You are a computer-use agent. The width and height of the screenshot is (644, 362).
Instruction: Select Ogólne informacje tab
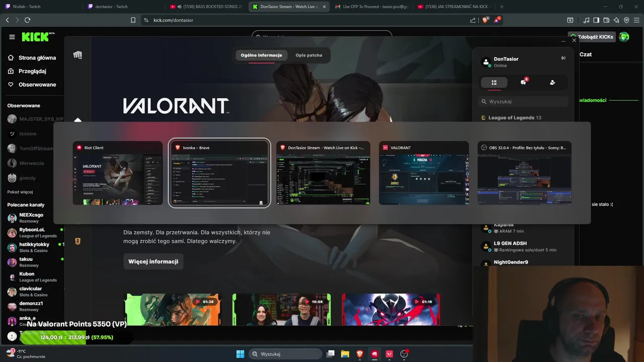[261, 55]
